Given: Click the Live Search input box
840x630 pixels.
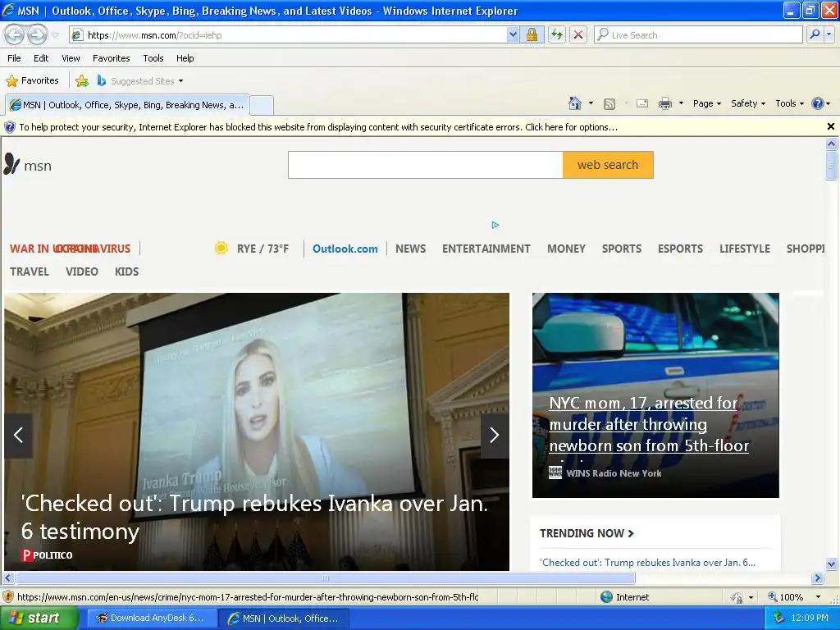Looking at the screenshot, I should (x=699, y=35).
